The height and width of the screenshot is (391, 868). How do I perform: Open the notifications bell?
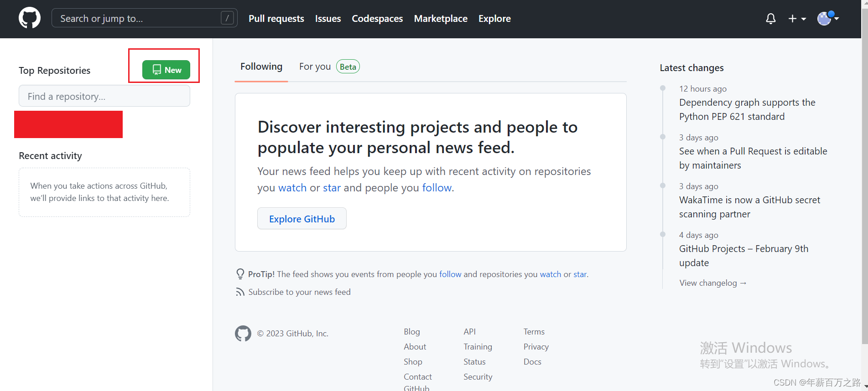tap(770, 19)
